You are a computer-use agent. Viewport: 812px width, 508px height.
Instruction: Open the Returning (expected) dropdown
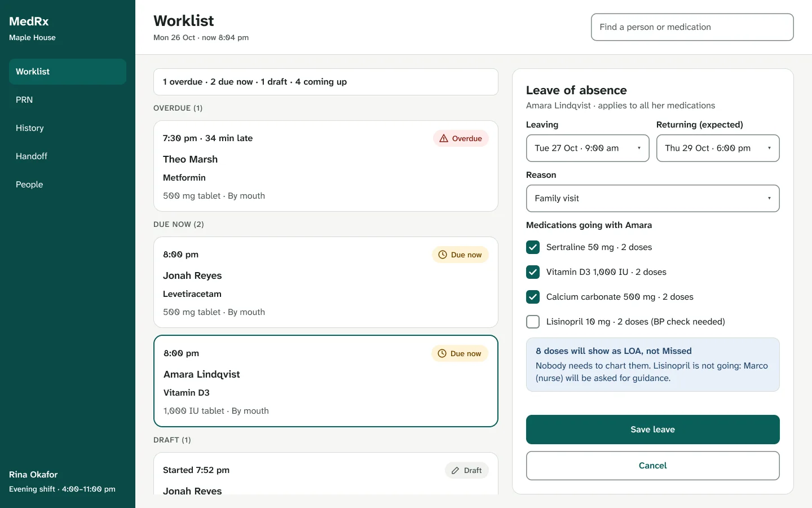718,148
